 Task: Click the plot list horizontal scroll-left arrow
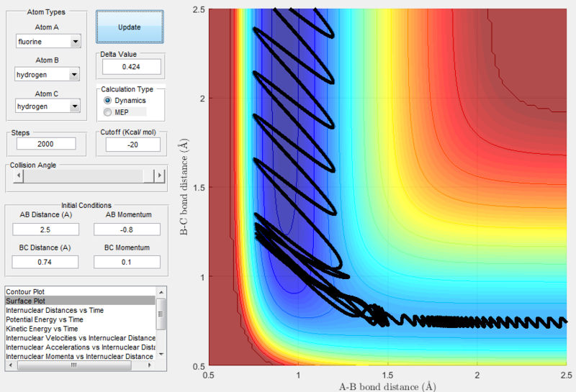11,365
